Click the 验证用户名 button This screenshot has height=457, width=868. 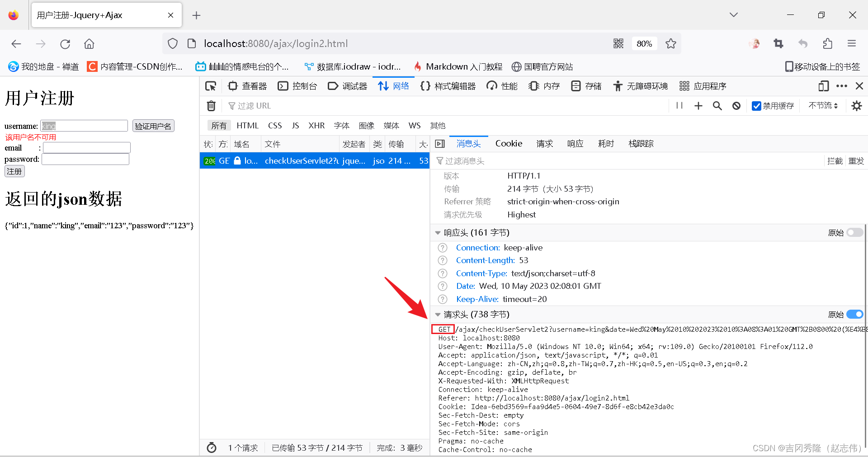[x=153, y=126]
